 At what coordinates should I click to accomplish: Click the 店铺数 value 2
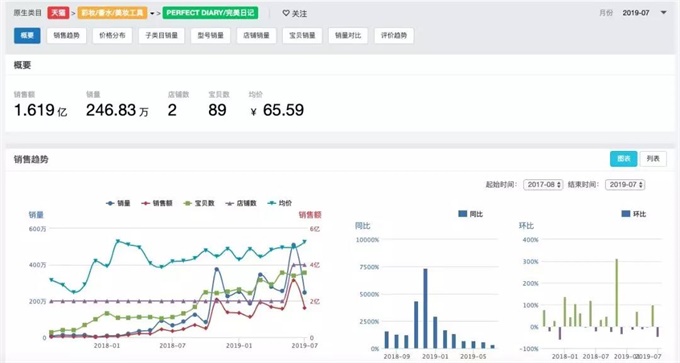point(172,110)
